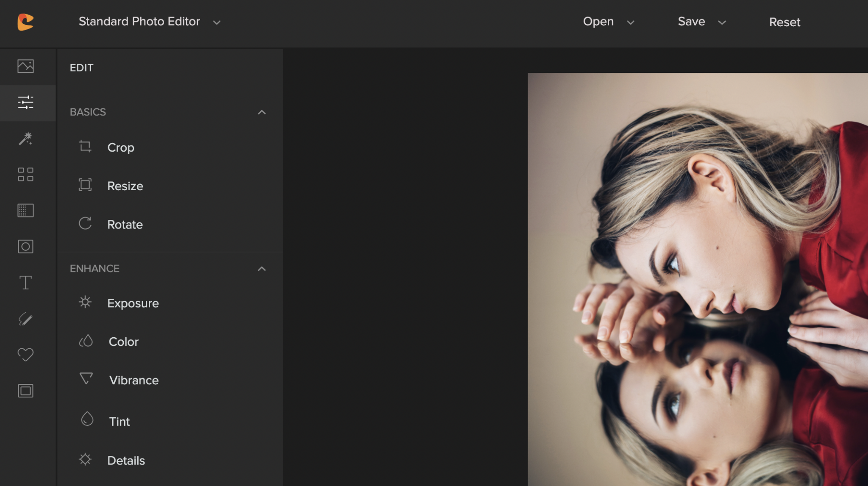Click the ENHANCE section heading

95,269
